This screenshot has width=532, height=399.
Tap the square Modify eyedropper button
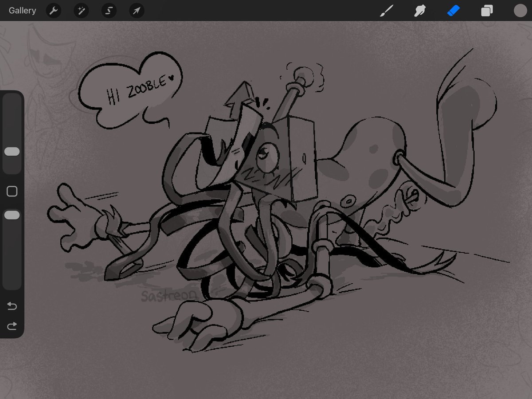(x=12, y=192)
